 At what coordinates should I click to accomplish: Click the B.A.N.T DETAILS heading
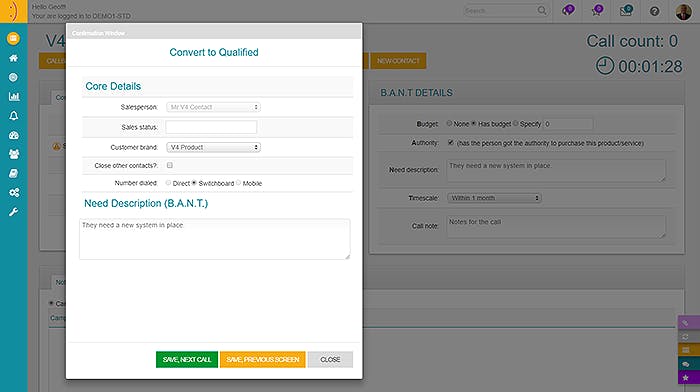416,93
